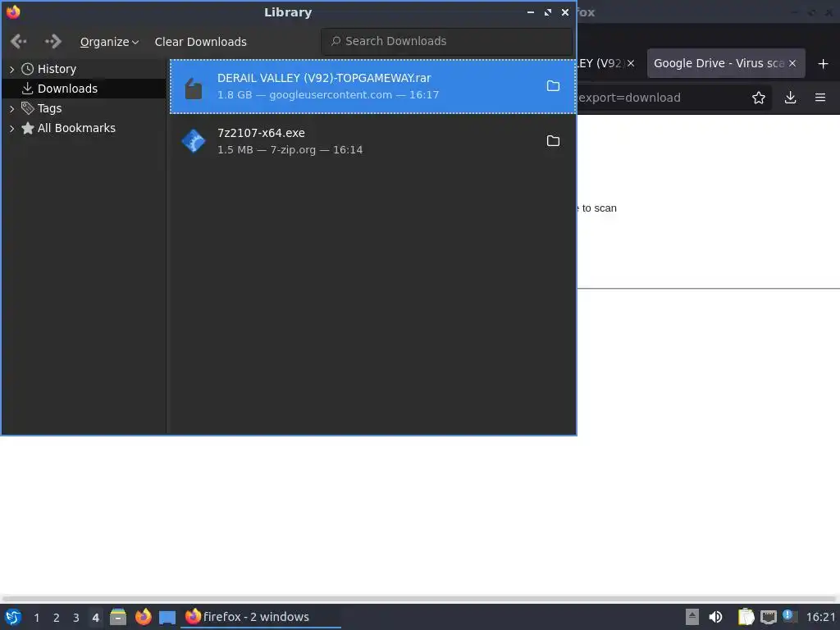Click the horizontal scrollbar of the page
The width and height of the screenshot is (840, 630).
(x=419, y=598)
